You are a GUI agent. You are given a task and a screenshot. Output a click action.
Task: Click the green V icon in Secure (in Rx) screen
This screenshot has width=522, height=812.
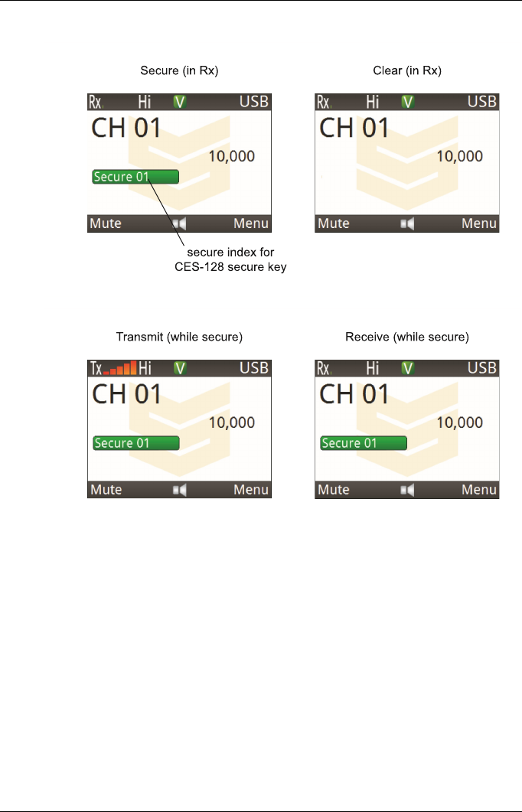[179, 102]
